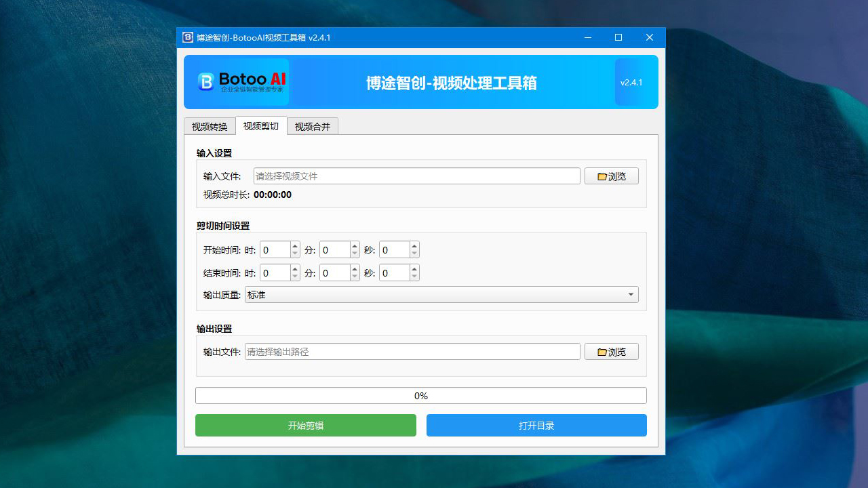Image resolution: width=868 pixels, height=488 pixels.
Task: Click the blue 打开目录 button
Action: [x=536, y=425]
